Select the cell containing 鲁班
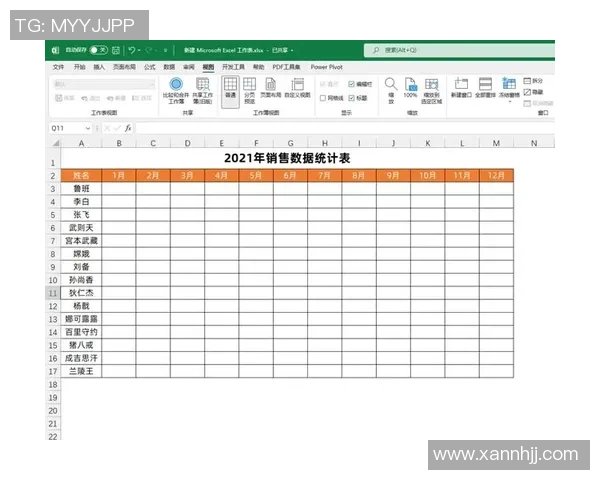The width and height of the screenshot is (600, 480). (x=81, y=189)
